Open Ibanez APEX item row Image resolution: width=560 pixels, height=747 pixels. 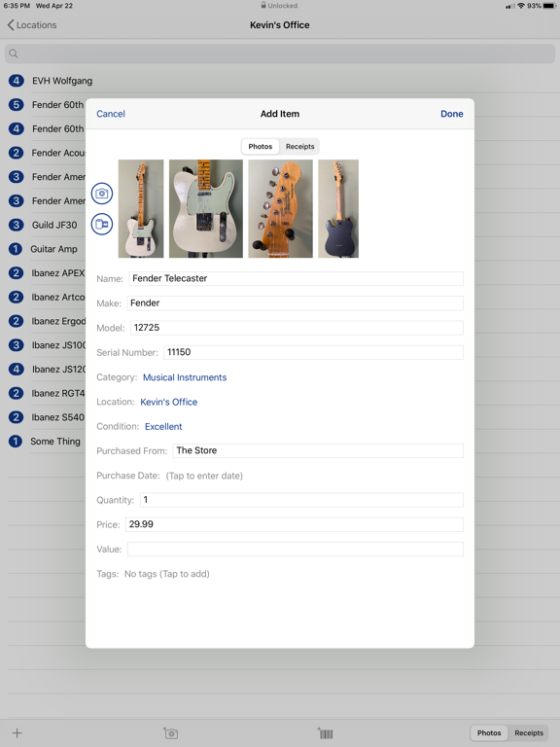click(43, 273)
